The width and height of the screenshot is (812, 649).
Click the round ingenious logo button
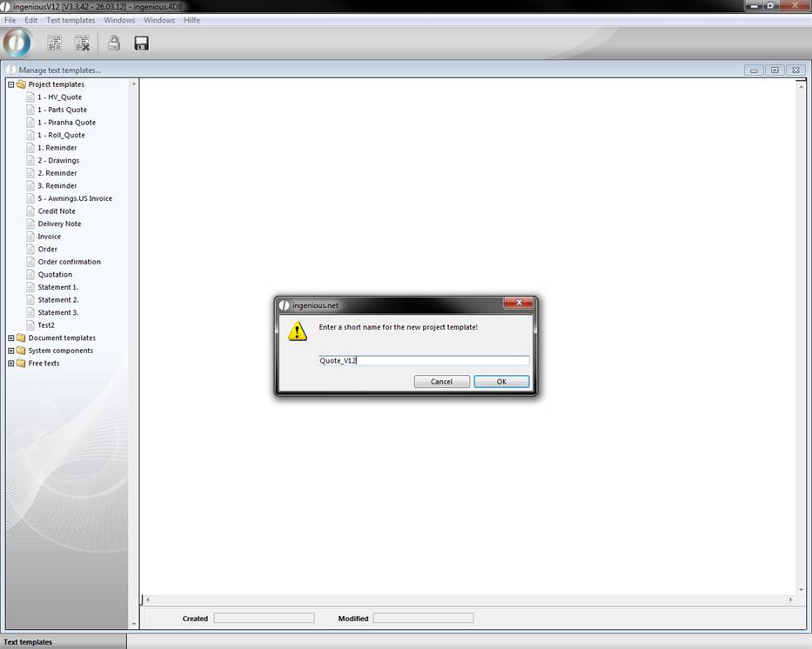point(17,42)
